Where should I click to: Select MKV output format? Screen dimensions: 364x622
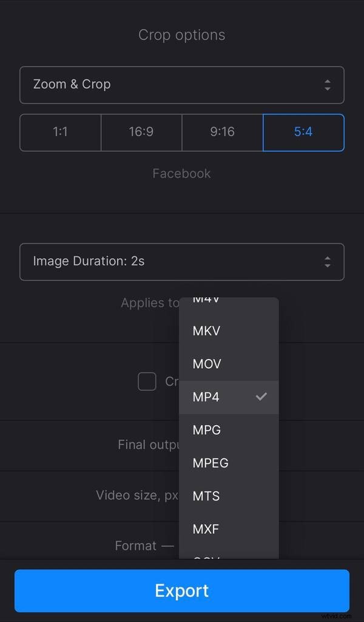tap(206, 330)
